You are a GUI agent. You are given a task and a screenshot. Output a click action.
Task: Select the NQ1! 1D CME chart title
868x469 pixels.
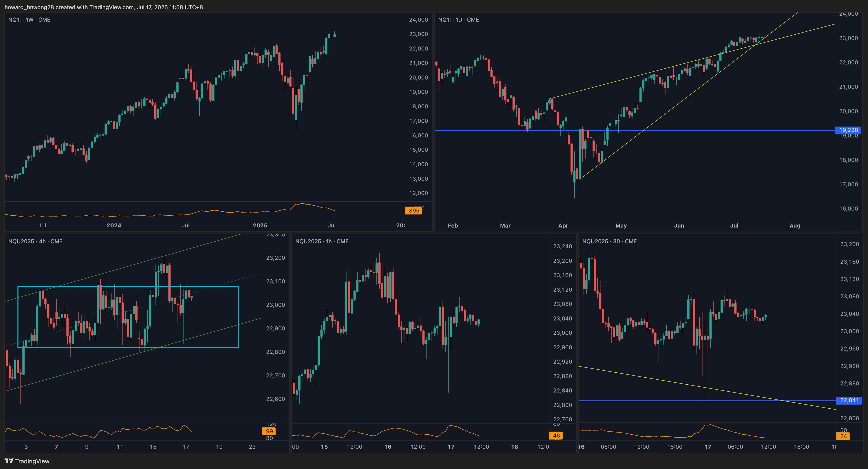(459, 19)
